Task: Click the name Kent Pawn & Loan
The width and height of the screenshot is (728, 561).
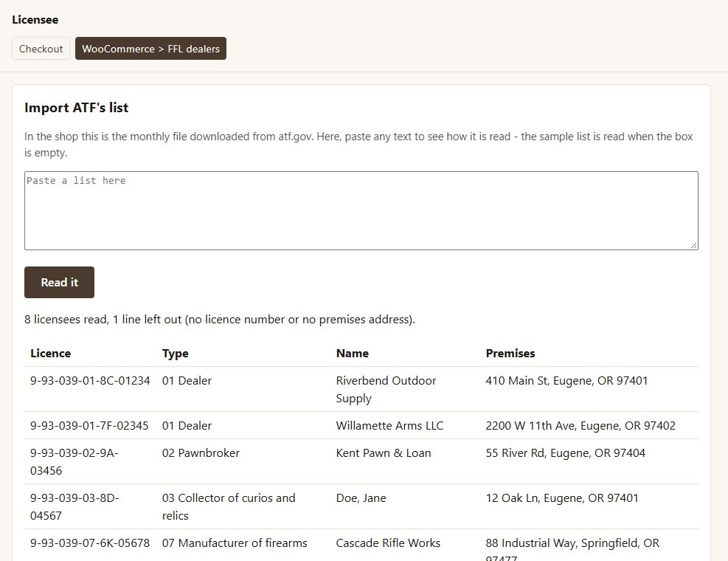Action: pos(384,452)
